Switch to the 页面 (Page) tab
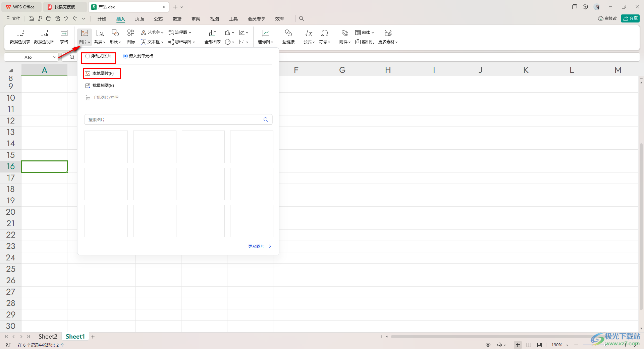 coord(140,19)
